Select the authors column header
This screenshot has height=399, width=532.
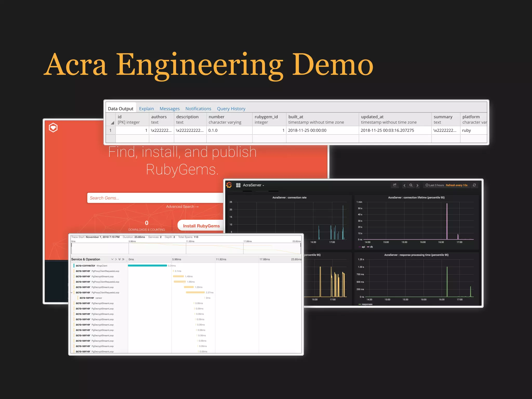162,119
